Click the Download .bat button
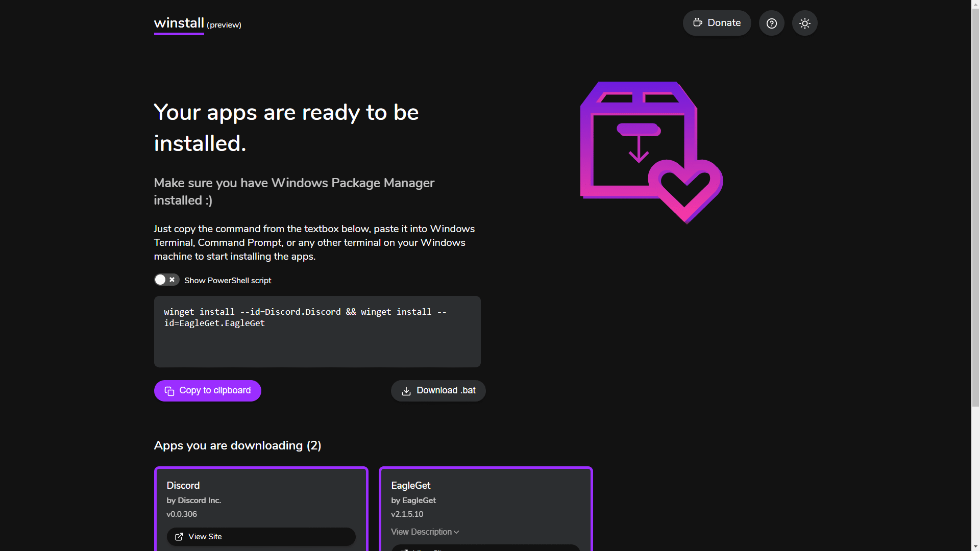Image resolution: width=980 pixels, height=551 pixels. [438, 390]
